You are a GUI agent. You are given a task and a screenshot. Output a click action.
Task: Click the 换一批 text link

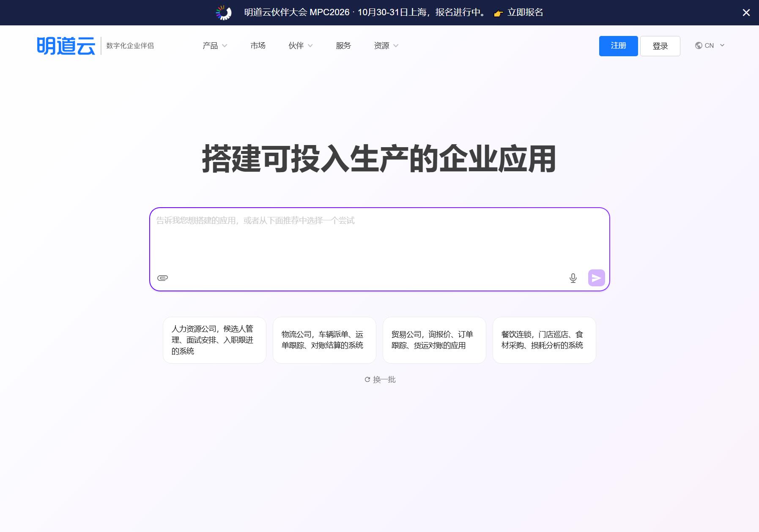(384, 379)
